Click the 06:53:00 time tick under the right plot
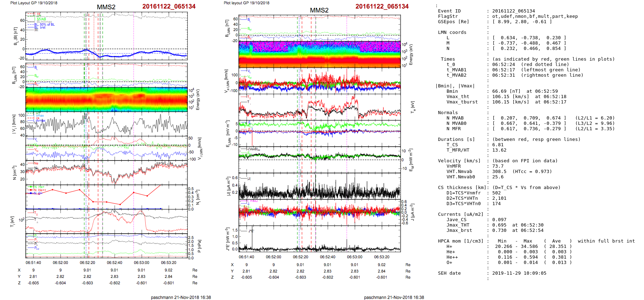The image size is (644, 300). point(354,257)
